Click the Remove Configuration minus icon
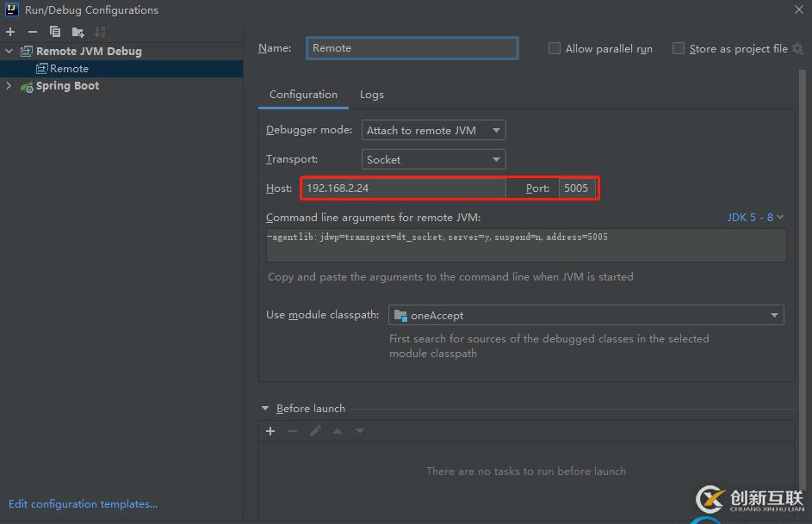The height and width of the screenshot is (524, 812). click(33, 32)
